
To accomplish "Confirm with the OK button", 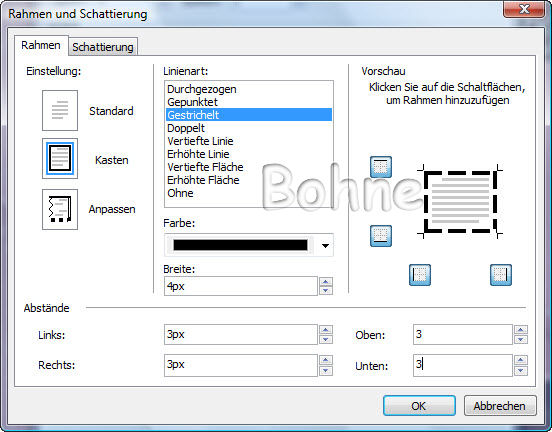I will click(x=419, y=406).
